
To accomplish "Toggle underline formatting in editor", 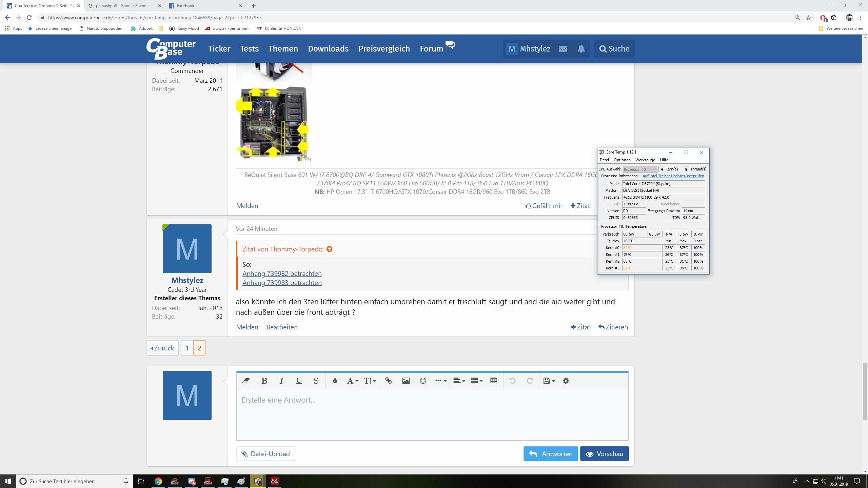I will [298, 381].
